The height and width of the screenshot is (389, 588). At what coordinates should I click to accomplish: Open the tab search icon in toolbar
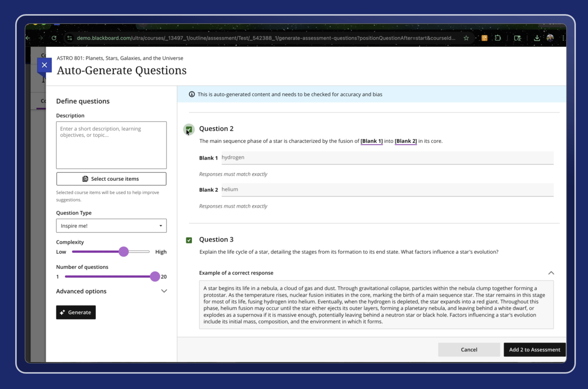point(517,38)
